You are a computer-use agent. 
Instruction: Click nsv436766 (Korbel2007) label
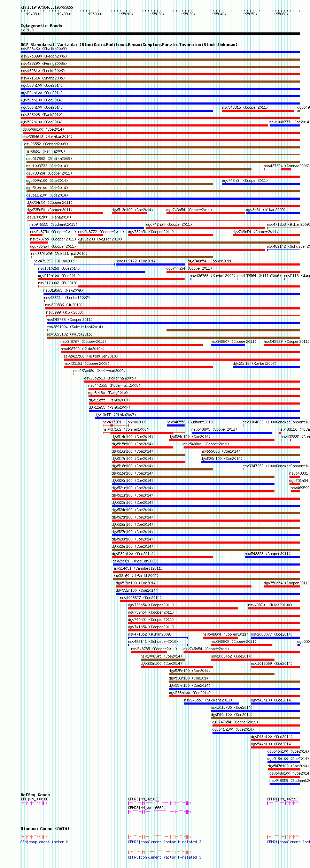[x=212, y=276]
